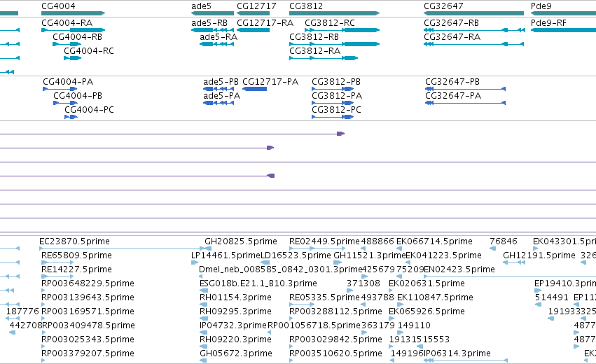Screen dimensions: 596x364
Task: Click the GH20825.5prime EST label
Action: tap(241, 241)
